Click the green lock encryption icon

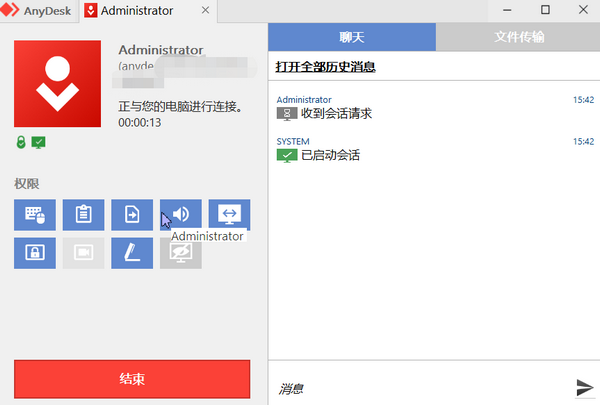pyautogui.click(x=21, y=142)
